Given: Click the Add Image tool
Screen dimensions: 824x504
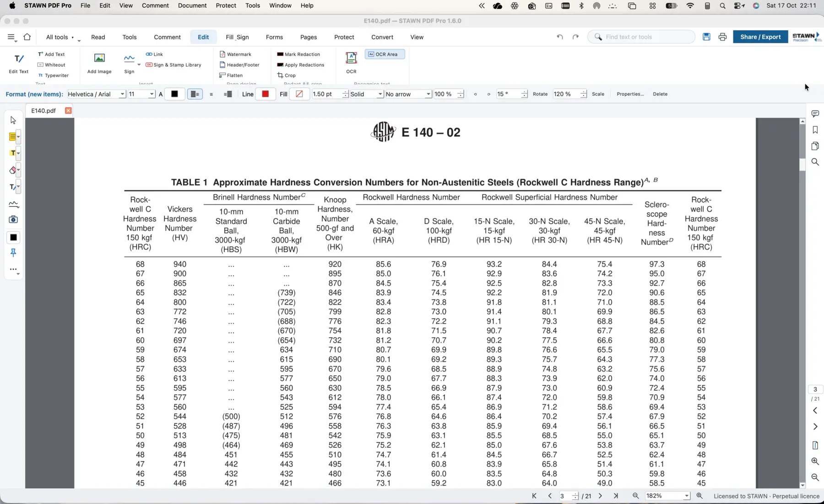Looking at the screenshot, I should (x=99, y=64).
